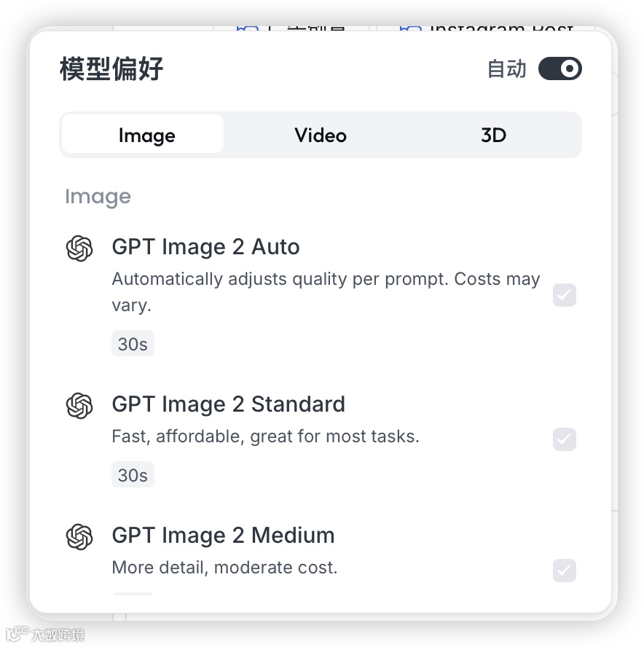This screenshot has height=647, width=644.
Task: Click 'Automatically adjusts quality per prompt' description
Action: 326,291
